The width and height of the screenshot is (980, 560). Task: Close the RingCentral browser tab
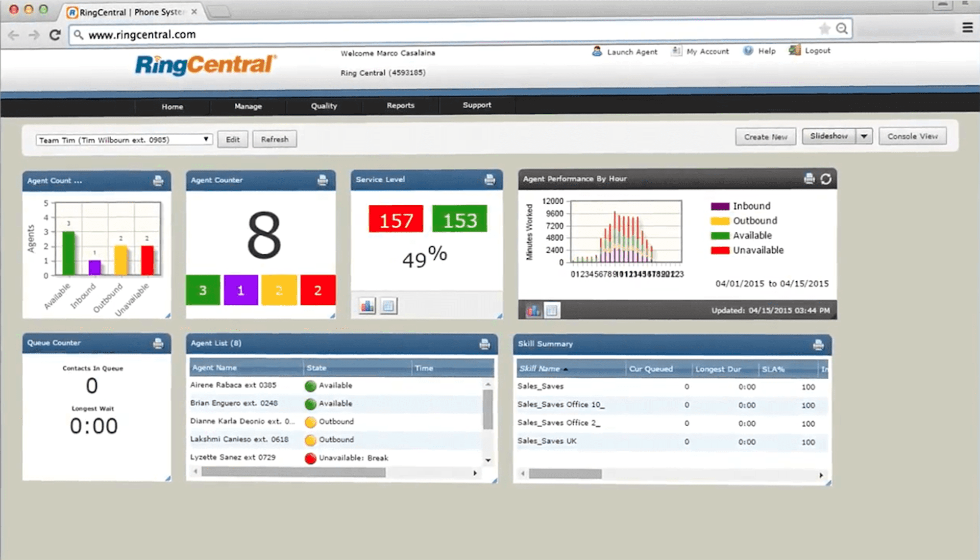(x=194, y=12)
